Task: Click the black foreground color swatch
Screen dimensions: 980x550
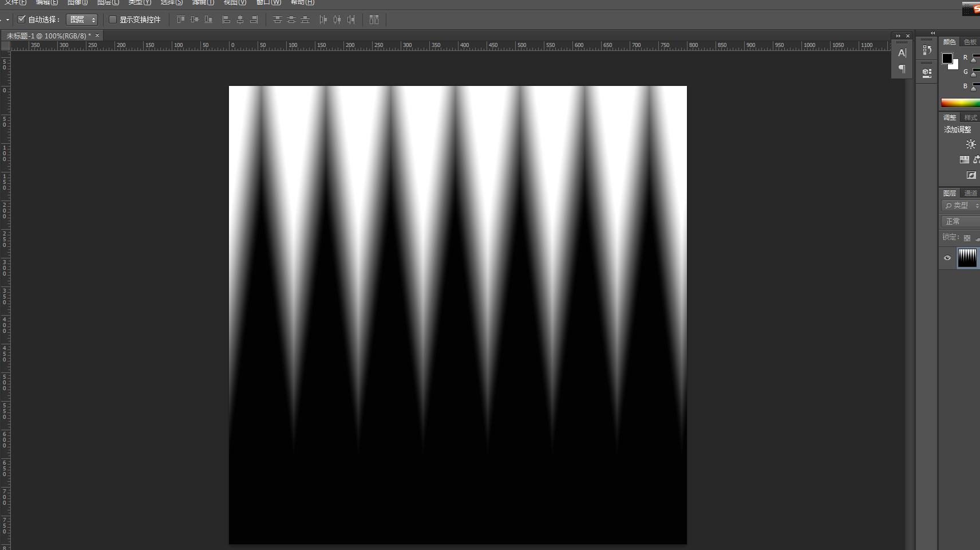Action: (x=947, y=58)
